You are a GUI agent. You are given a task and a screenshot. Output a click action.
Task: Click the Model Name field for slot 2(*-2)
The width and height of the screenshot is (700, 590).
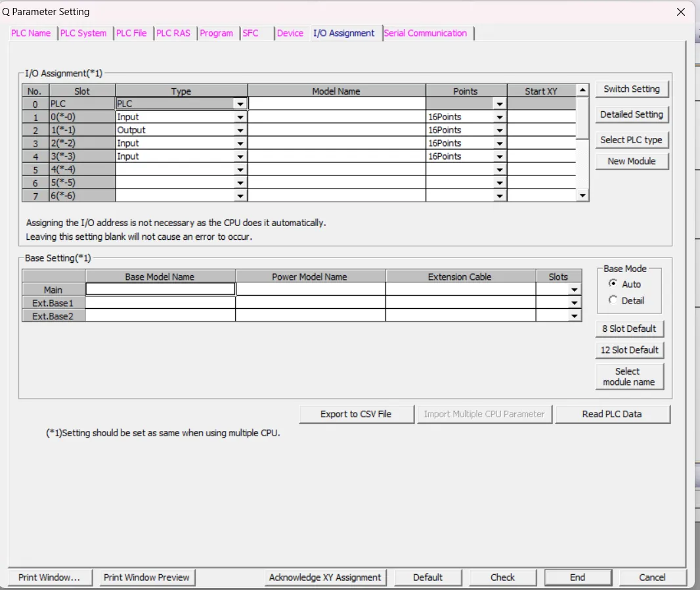[x=336, y=143]
